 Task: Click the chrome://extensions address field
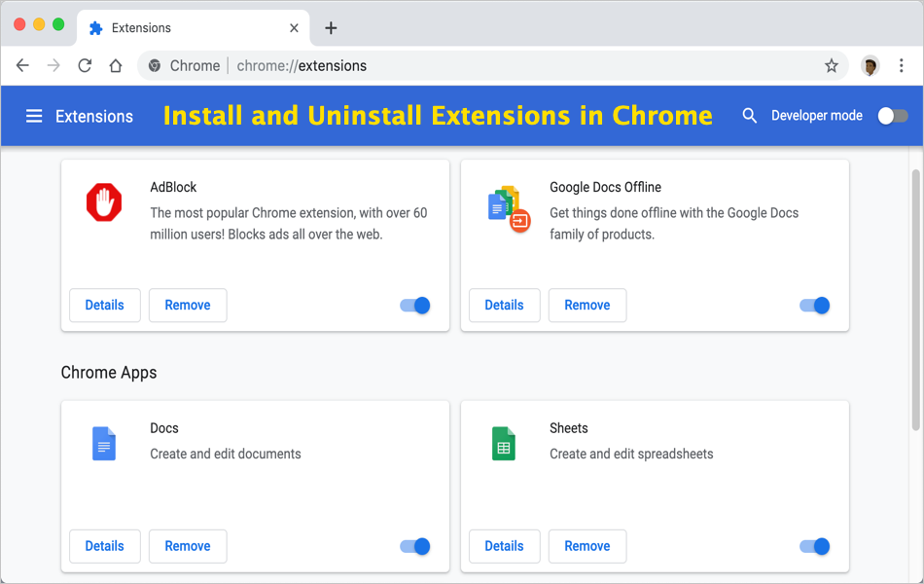tap(492, 65)
